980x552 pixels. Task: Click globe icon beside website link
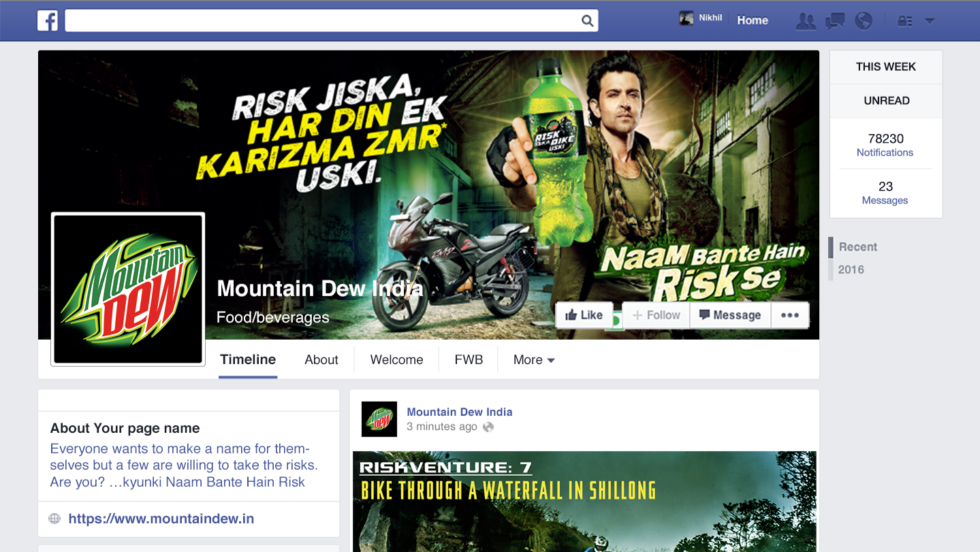click(x=54, y=519)
